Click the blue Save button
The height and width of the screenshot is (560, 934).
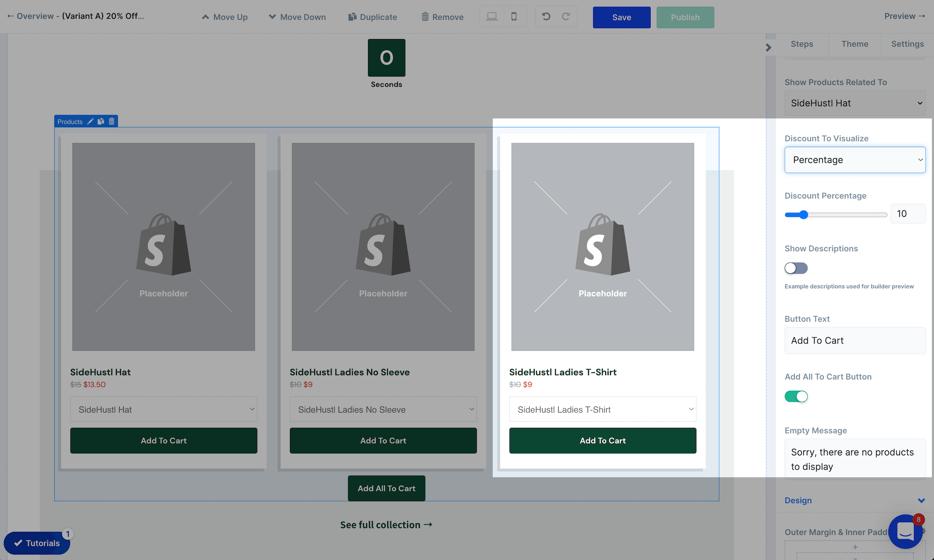[x=621, y=17]
